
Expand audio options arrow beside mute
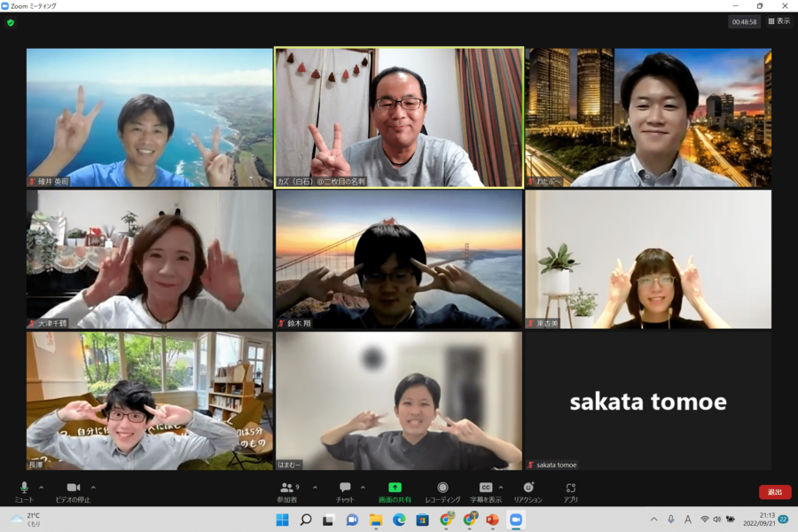(42, 488)
